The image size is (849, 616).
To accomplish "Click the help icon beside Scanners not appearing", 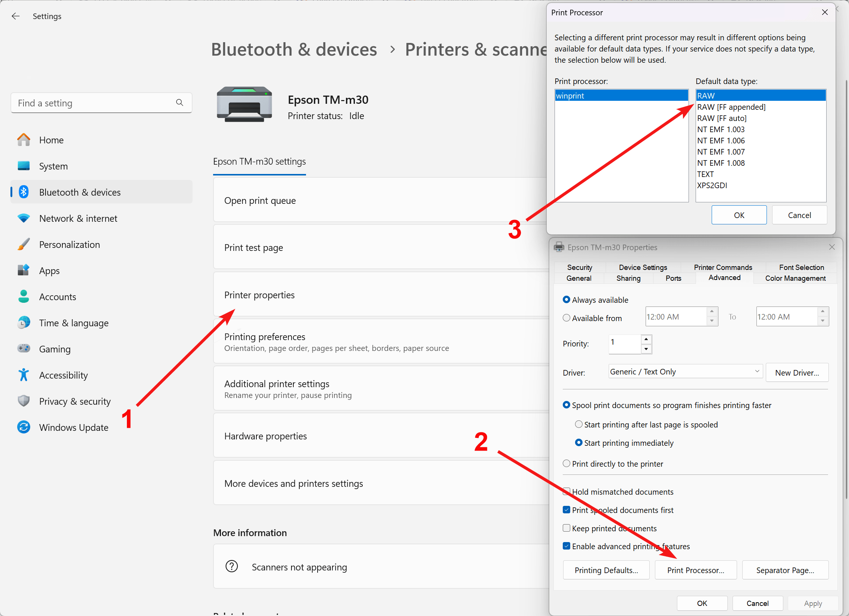I will click(x=232, y=567).
